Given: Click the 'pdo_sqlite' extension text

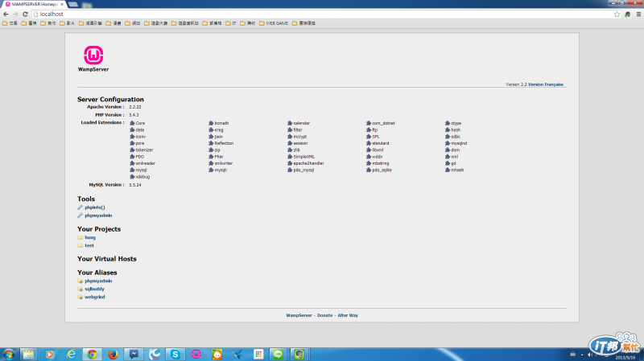Looking at the screenshot, I should [x=382, y=170].
